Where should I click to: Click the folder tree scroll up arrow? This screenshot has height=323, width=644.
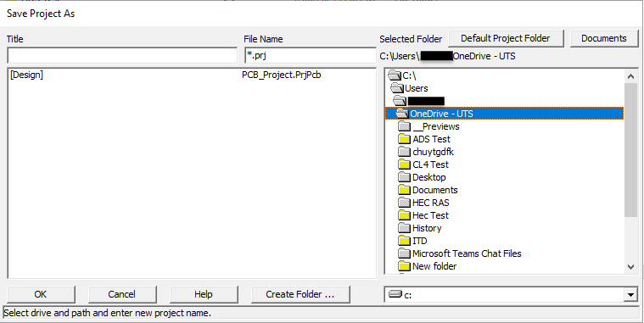631,76
